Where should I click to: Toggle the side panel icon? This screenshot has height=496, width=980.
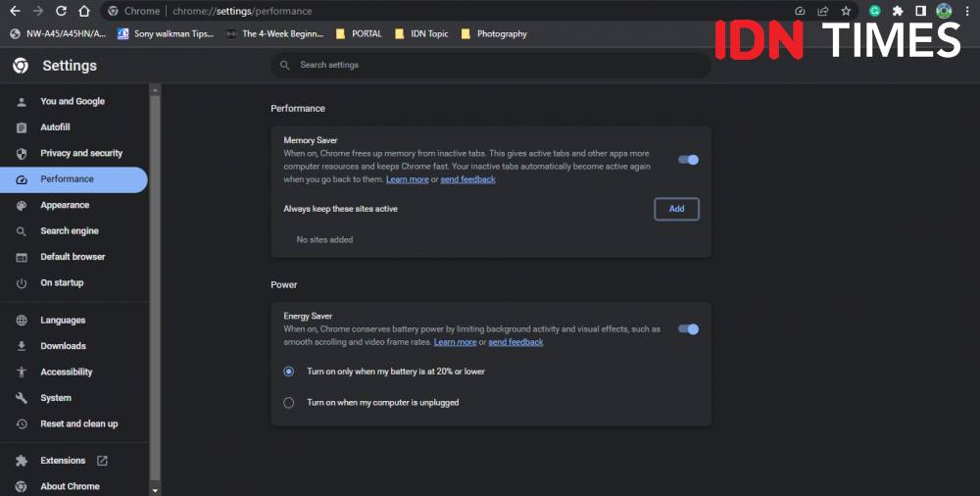coord(920,11)
